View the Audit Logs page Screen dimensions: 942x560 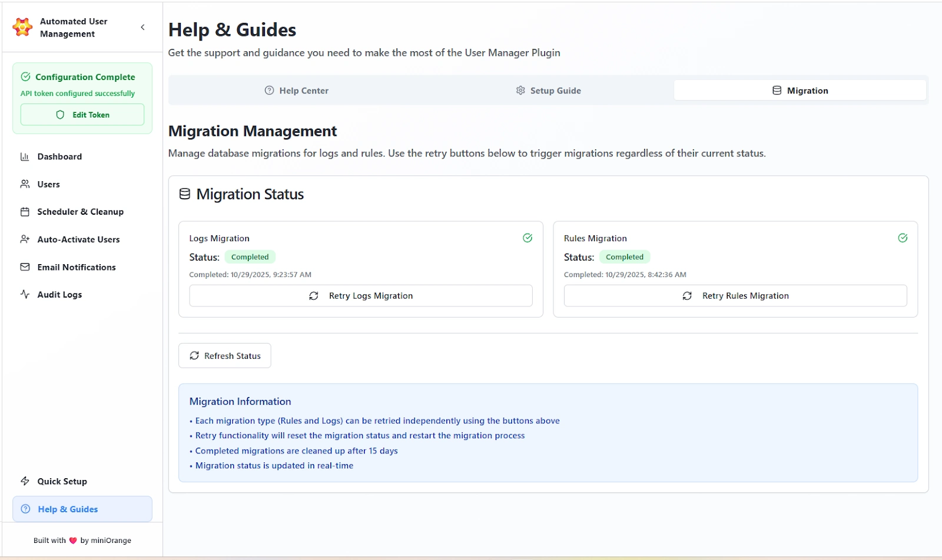click(59, 294)
